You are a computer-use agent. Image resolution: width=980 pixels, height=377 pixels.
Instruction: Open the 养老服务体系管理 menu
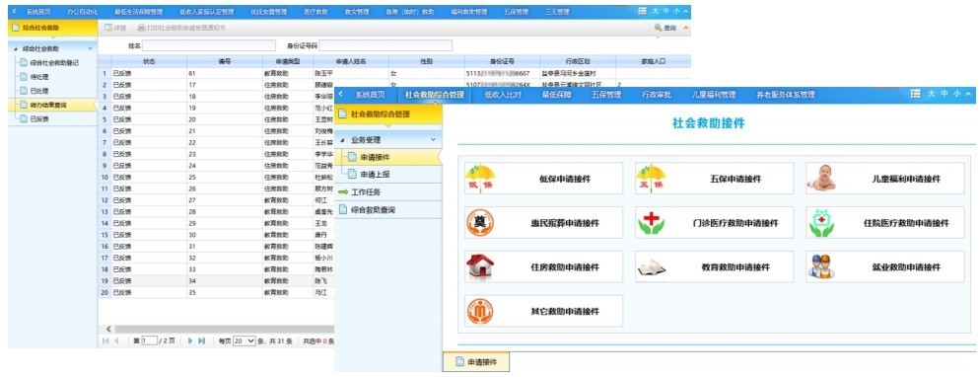[x=786, y=95]
